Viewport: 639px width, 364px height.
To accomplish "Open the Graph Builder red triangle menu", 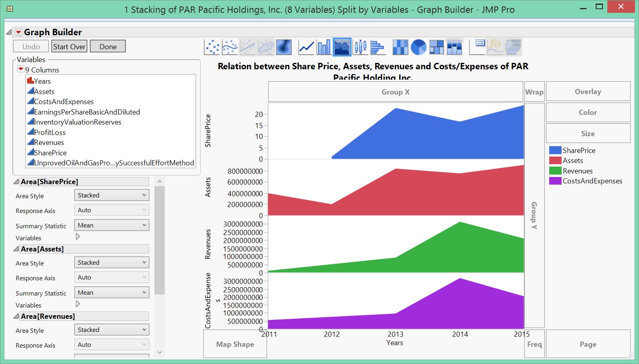I will tap(18, 32).
